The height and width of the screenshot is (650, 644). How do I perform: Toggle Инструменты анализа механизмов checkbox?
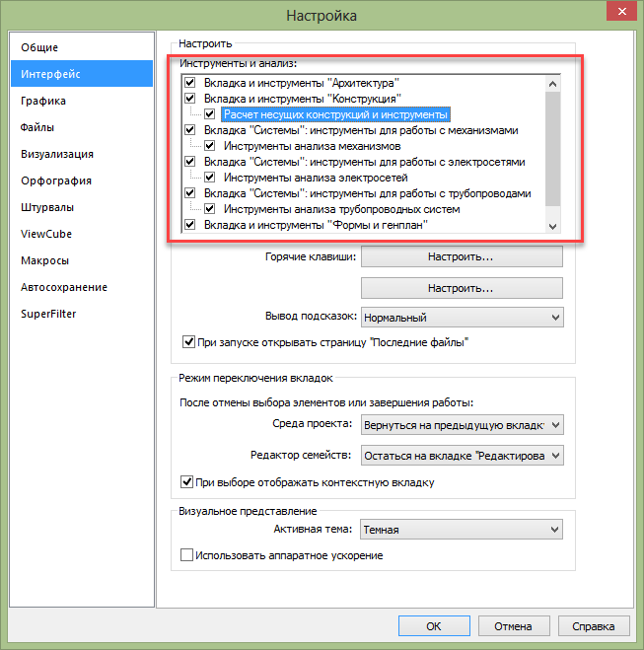tap(210, 146)
